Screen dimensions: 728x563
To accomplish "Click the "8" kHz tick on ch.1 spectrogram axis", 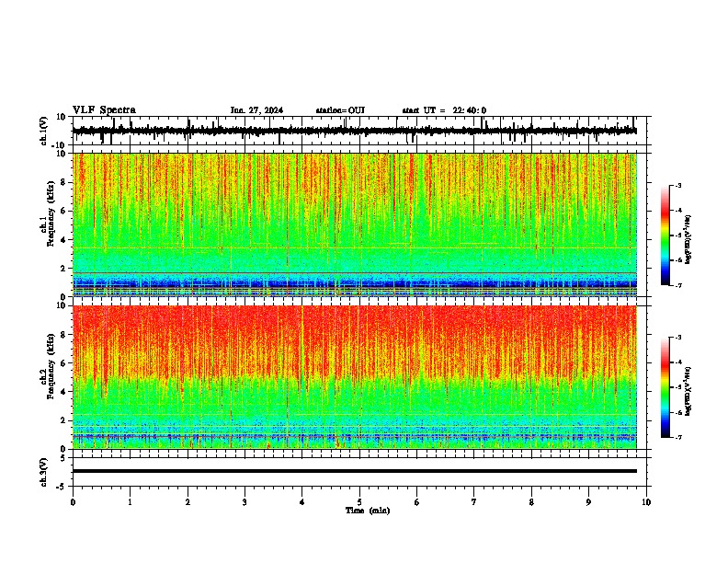I will pos(63,182).
